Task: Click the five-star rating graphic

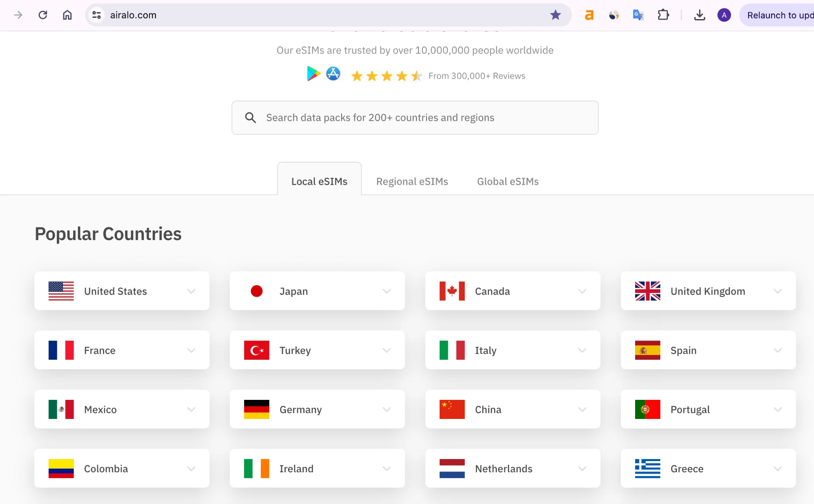Action: (386, 76)
